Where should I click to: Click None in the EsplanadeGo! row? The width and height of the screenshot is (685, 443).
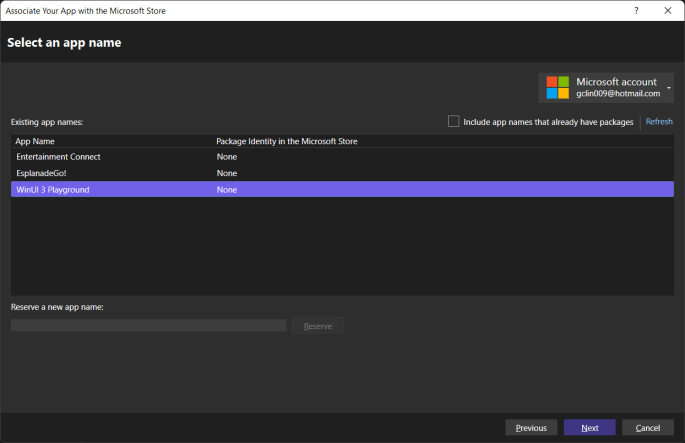pos(227,173)
